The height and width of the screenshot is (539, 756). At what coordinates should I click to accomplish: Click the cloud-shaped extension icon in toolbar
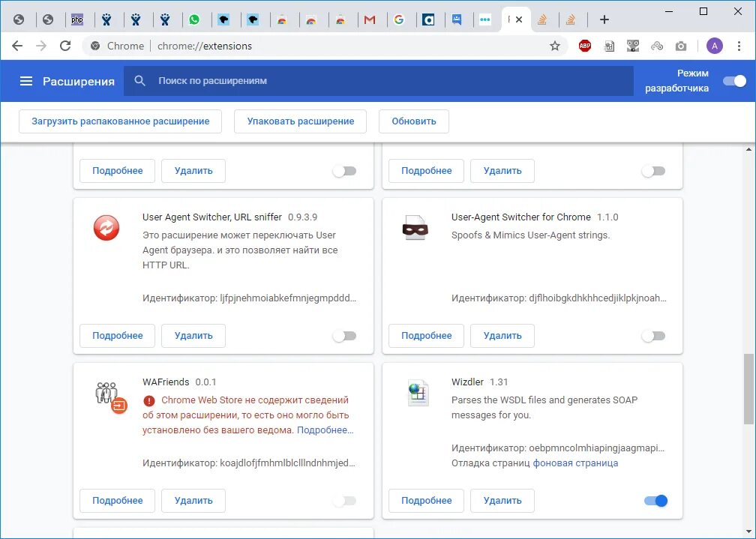click(x=657, y=46)
